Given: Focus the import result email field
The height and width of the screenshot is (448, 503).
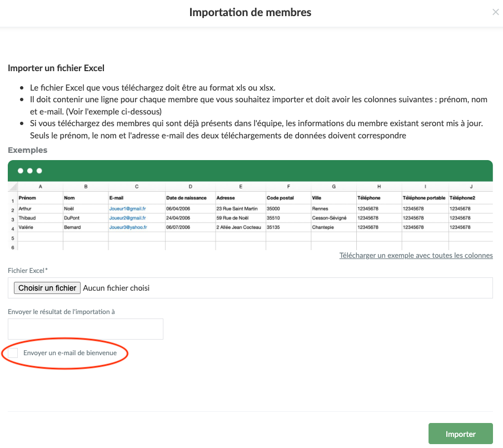Looking at the screenshot, I should tap(86, 329).
